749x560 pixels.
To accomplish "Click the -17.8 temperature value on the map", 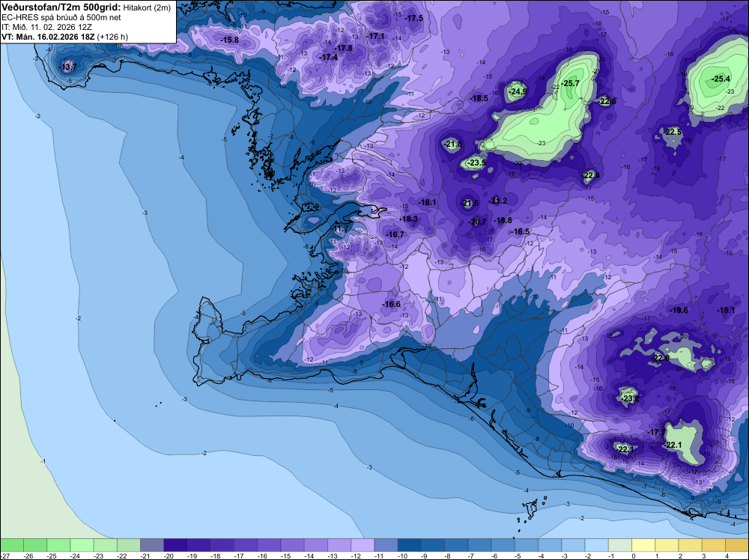I will (x=344, y=48).
